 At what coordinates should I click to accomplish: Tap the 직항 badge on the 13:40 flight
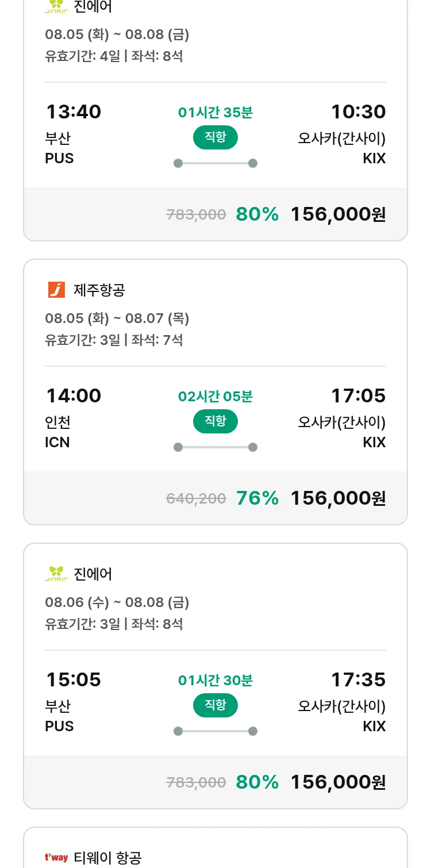(x=215, y=137)
